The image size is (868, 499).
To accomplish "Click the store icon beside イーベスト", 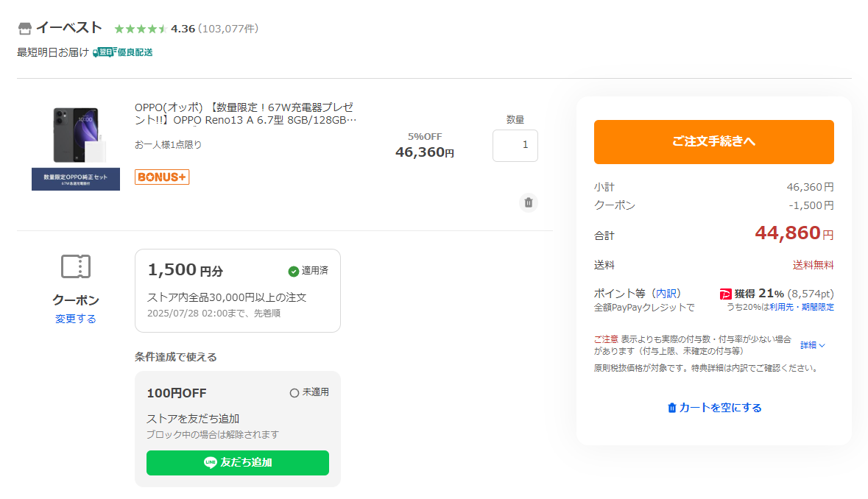I will coord(24,28).
